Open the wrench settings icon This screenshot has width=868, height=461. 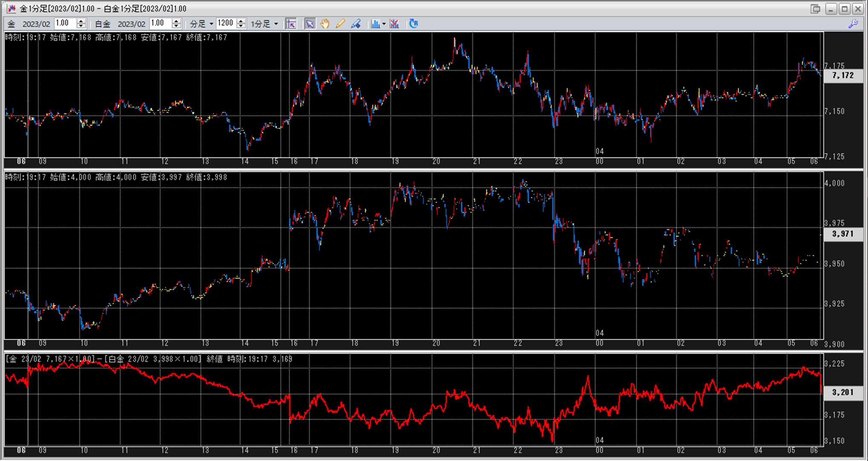tap(853, 24)
